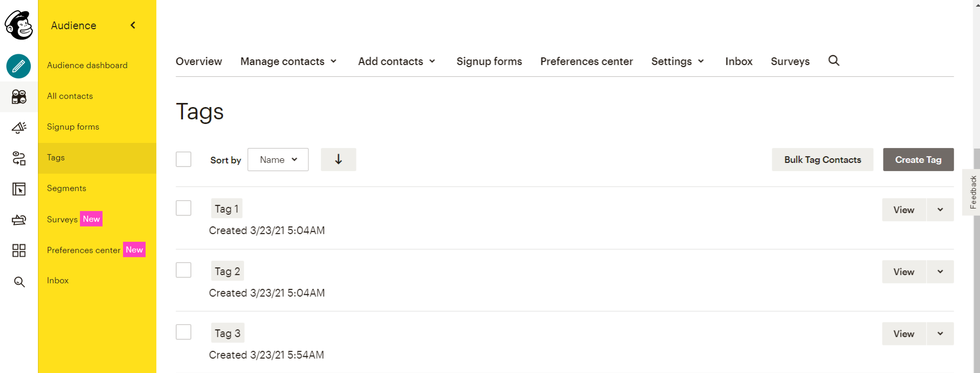
Task: Click the Mailchimp Freddie logo
Action: click(x=18, y=25)
